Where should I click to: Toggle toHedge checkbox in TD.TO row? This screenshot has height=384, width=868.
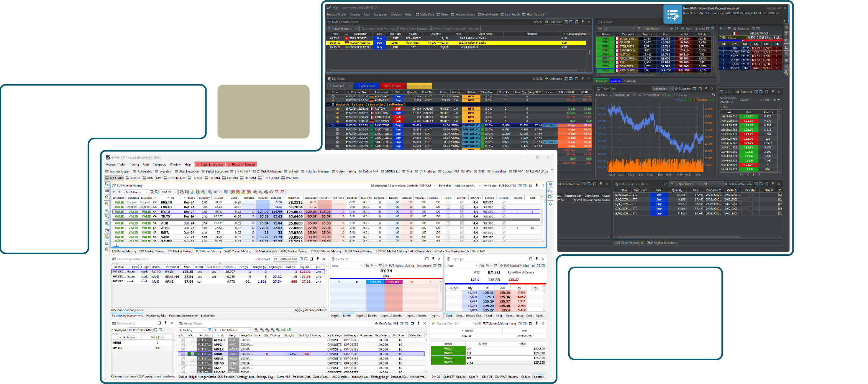[x=504, y=216]
